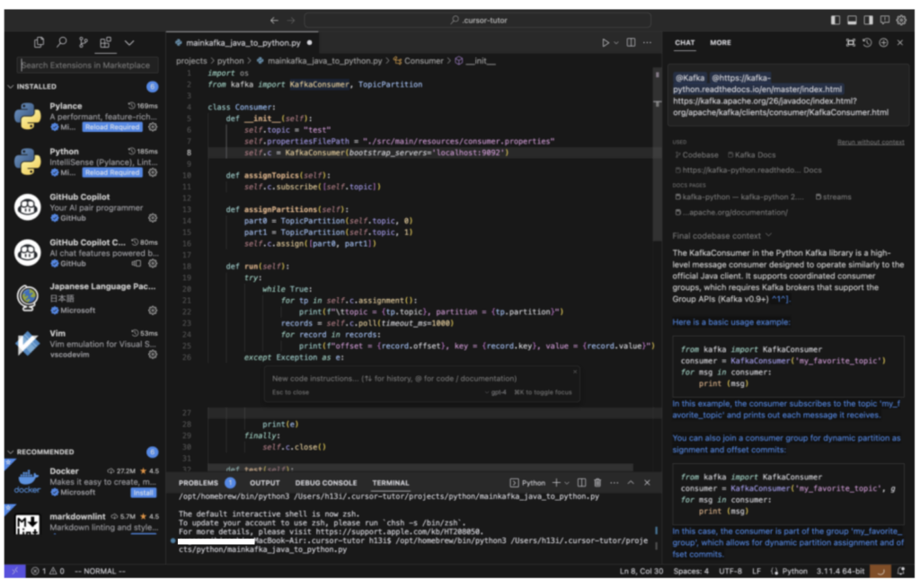Start a new chat with the plus icon
This screenshot has height=588, width=920.
[x=884, y=42]
